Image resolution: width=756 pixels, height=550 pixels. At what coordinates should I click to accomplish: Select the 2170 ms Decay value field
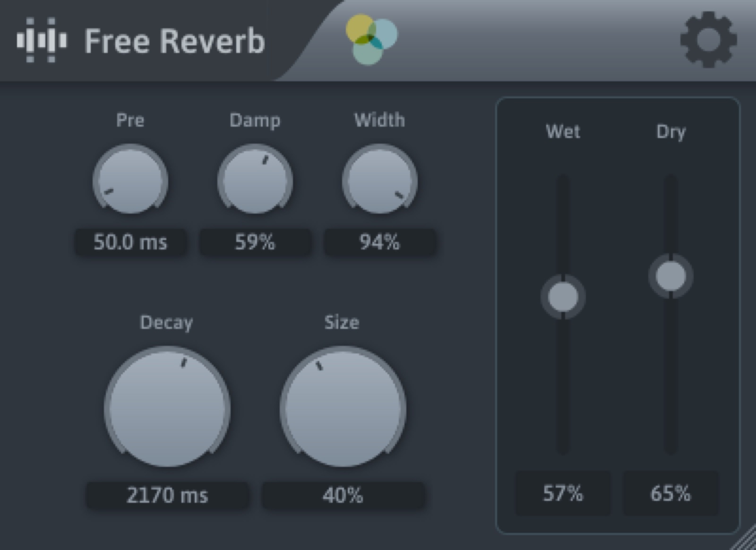pos(167,496)
